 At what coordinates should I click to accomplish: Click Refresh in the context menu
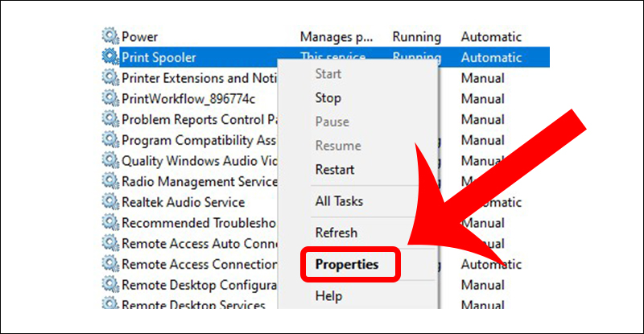[x=336, y=233]
